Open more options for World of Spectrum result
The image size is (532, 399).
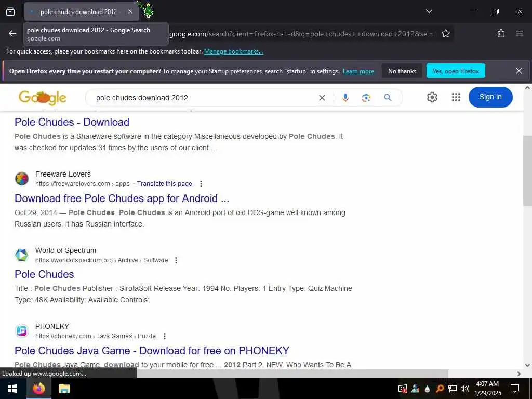[x=176, y=260]
